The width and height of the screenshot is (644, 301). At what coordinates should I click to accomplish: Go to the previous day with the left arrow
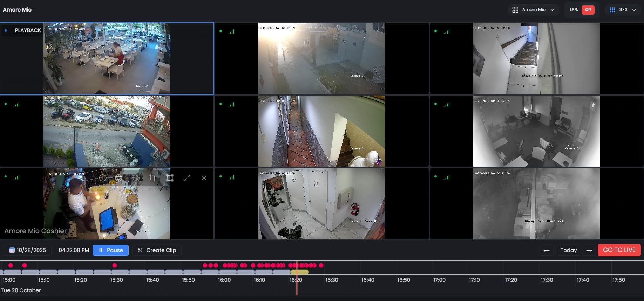546,250
